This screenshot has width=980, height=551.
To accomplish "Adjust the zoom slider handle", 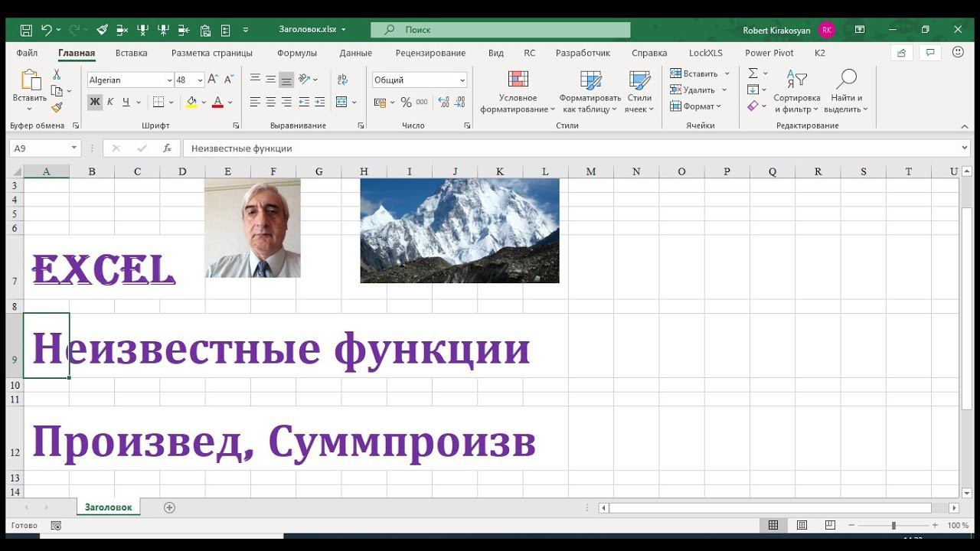I will point(893,526).
